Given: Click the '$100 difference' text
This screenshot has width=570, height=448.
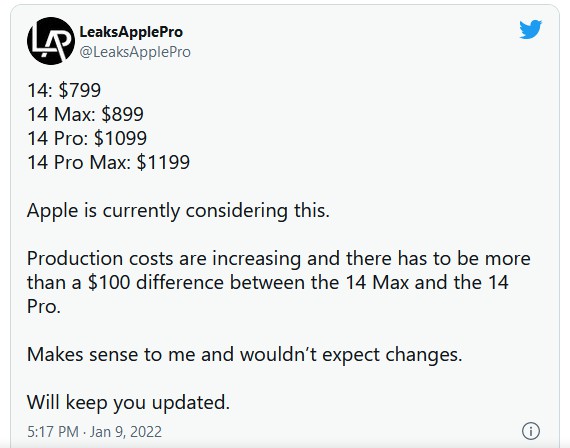Looking at the screenshot, I should tap(156, 283).
